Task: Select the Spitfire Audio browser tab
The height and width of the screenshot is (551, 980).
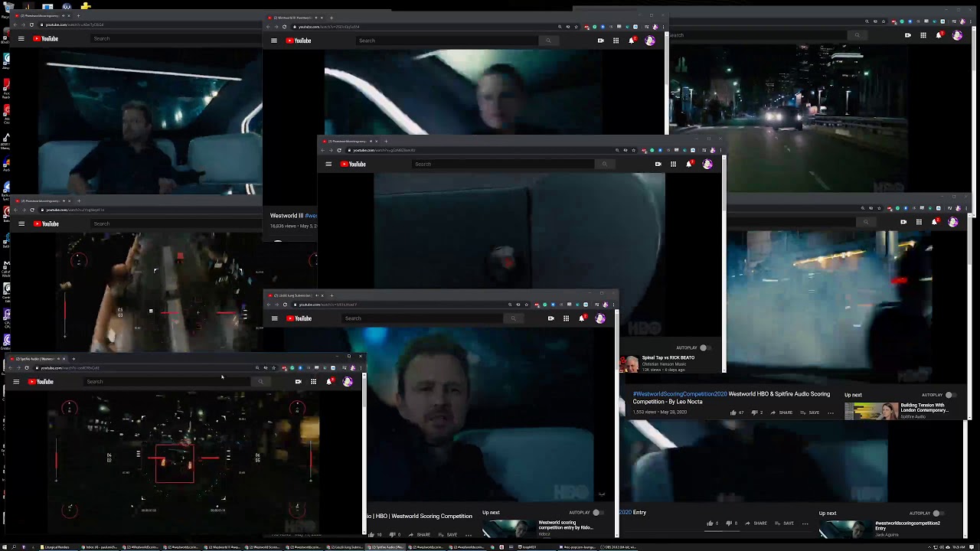Action: click(37, 358)
